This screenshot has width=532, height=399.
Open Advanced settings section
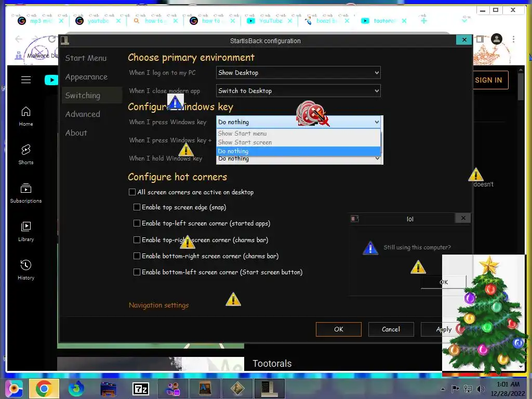[83, 114]
